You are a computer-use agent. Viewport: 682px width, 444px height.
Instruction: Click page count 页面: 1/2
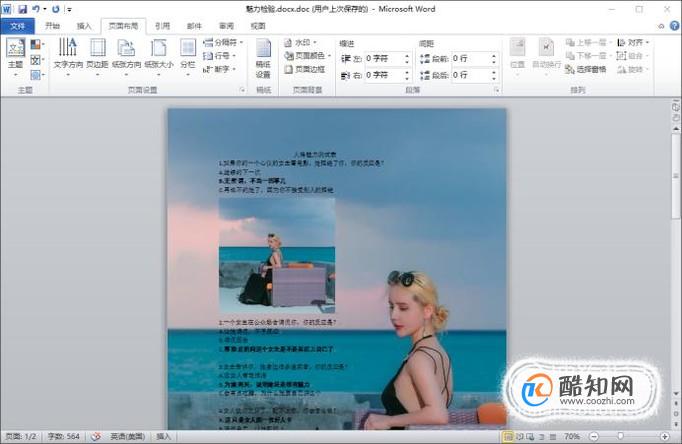tap(20, 436)
